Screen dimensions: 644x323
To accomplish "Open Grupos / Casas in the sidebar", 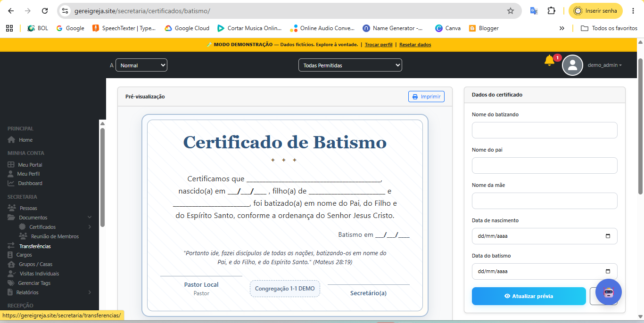I will click(x=30, y=264).
